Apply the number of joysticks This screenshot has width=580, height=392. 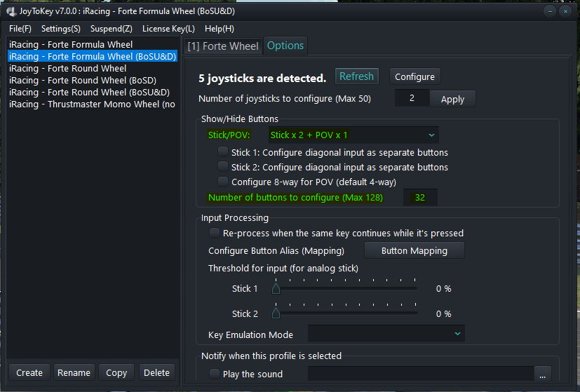click(x=452, y=99)
